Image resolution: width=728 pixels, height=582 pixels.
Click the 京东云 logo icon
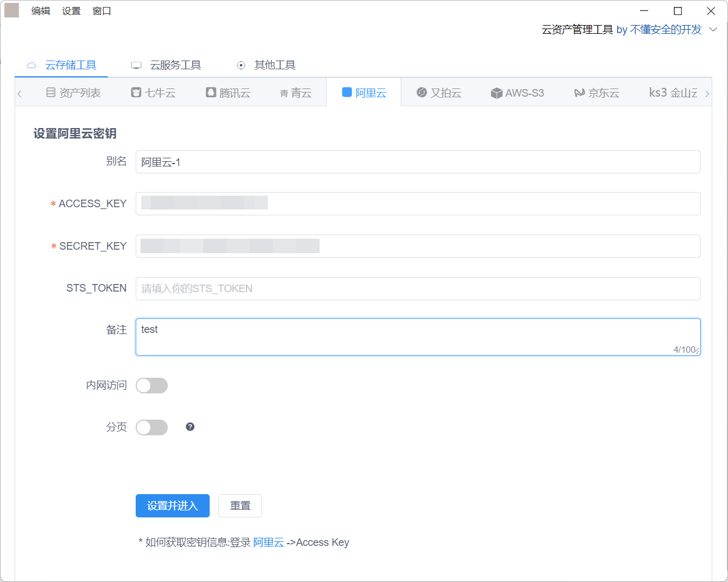tap(579, 93)
